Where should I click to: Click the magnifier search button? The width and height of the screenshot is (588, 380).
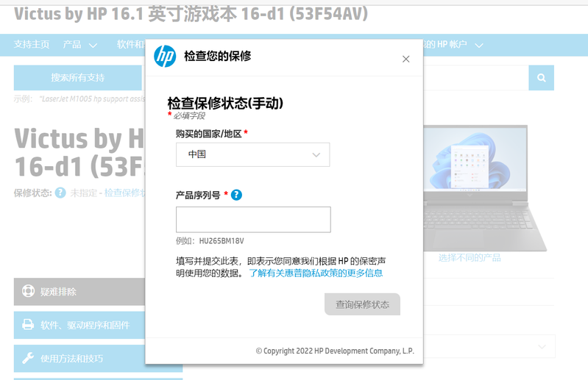[x=541, y=78]
